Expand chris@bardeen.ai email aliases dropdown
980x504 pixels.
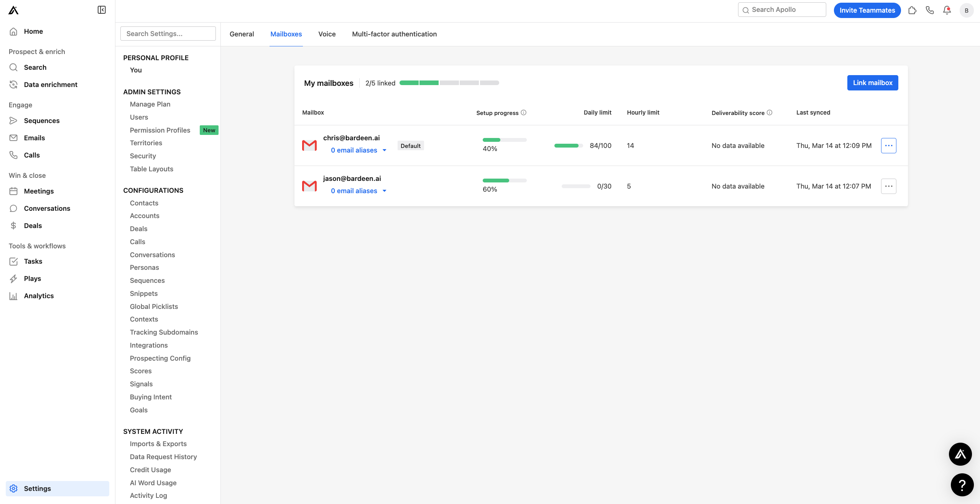(x=358, y=150)
